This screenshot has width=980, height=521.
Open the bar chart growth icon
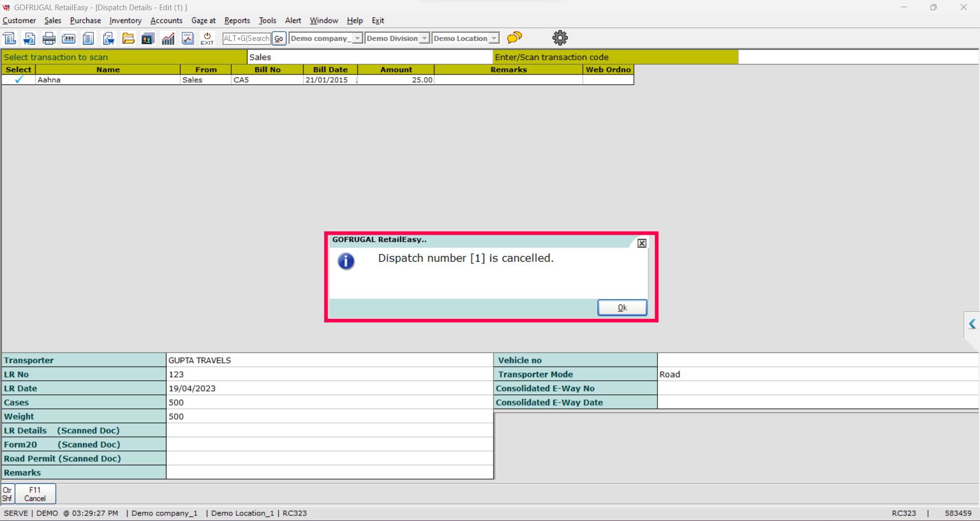click(x=168, y=38)
